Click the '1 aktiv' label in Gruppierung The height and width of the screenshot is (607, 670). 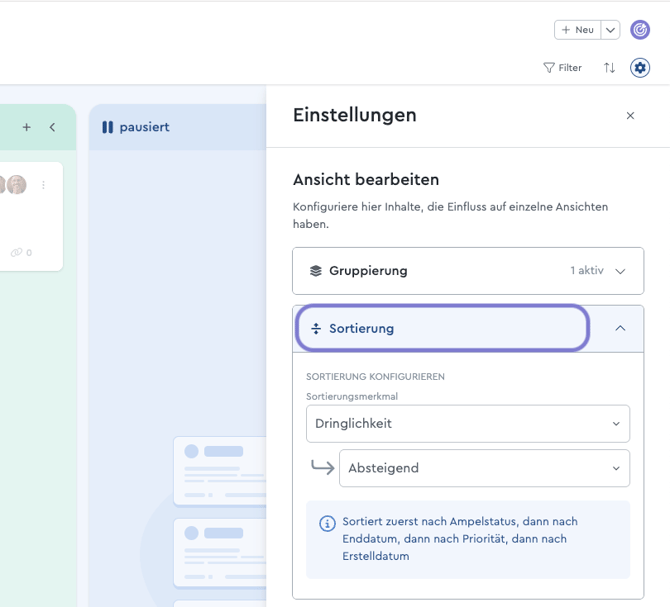point(586,271)
